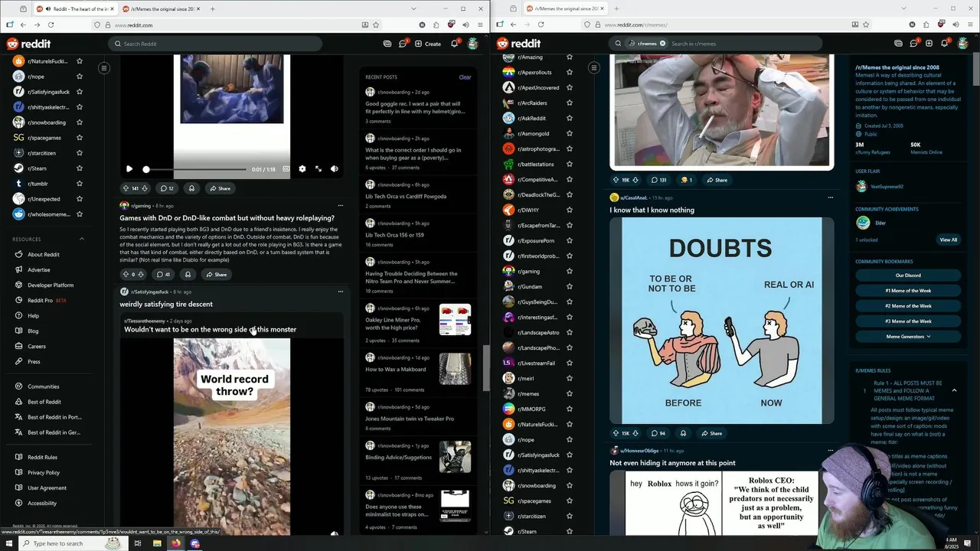The image size is (980, 551).
Task: Open notifications bell in right window
Action: [945, 44]
